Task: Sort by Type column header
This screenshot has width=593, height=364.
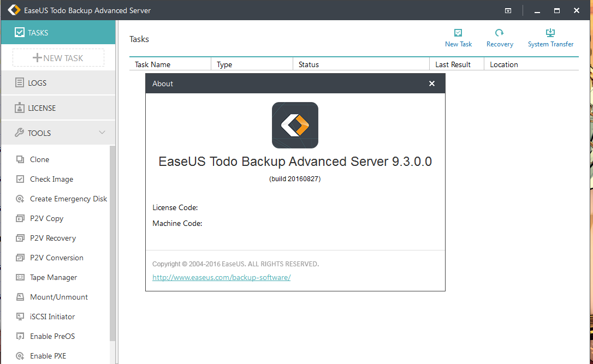Action: pyautogui.click(x=252, y=64)
